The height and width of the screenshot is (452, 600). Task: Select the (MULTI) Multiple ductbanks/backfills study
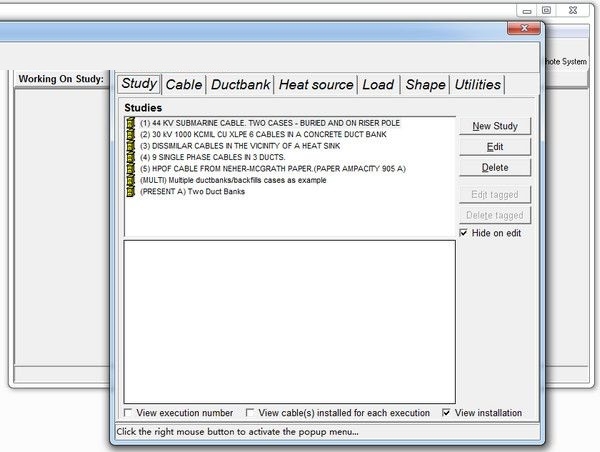click(x=233, y=180)
